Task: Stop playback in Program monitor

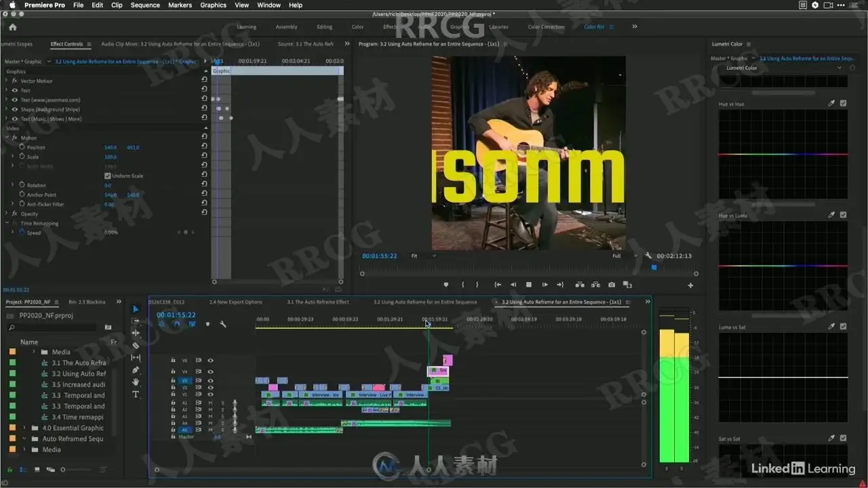Action: 529,285
